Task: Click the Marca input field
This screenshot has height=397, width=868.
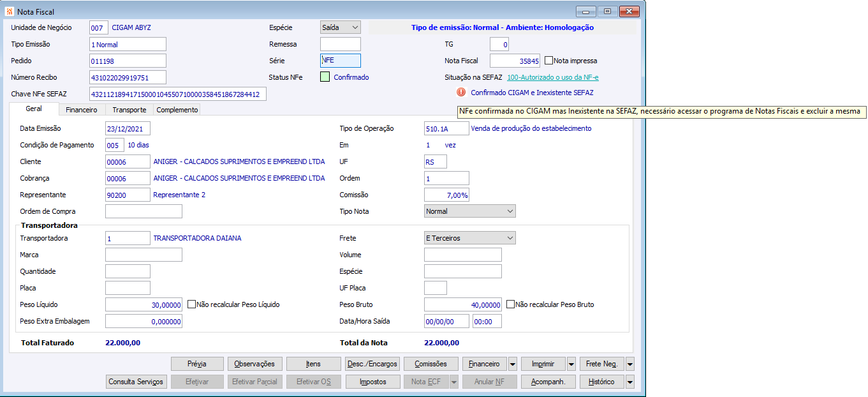Action: pos(143,255)
